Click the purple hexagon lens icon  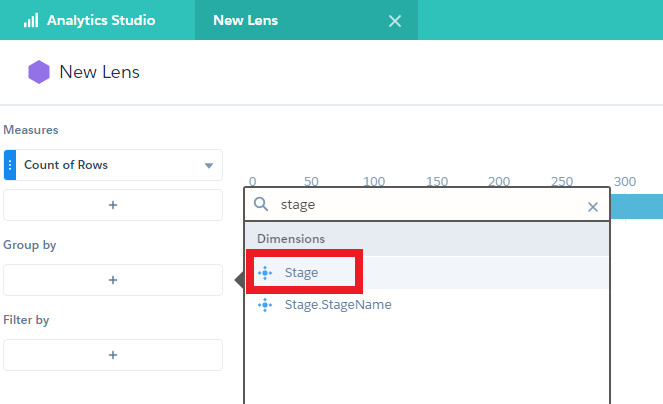click(x=39, y=72)
